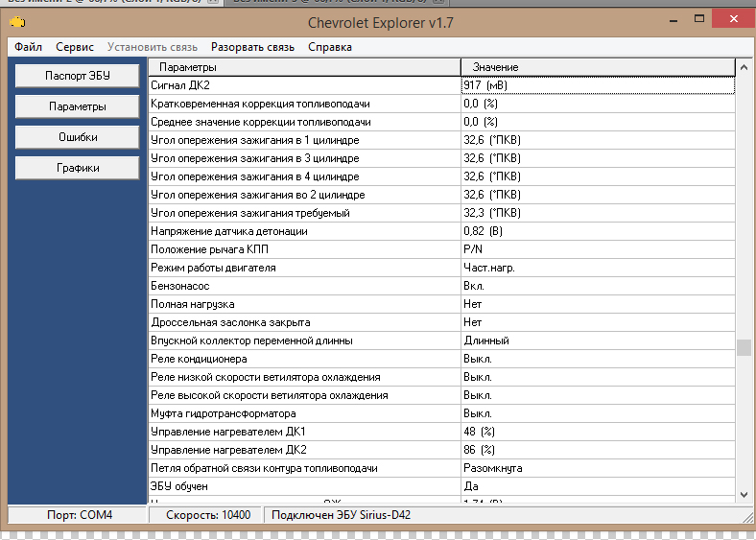The image size is (756, 540).
Task: Select Напряжение датчика детонации row
Action: pos(441,231)
